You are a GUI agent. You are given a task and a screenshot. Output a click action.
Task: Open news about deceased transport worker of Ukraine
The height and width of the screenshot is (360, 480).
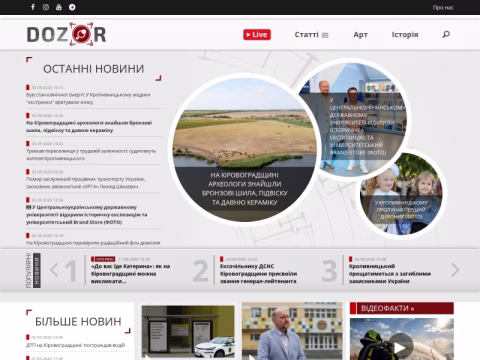86,183
